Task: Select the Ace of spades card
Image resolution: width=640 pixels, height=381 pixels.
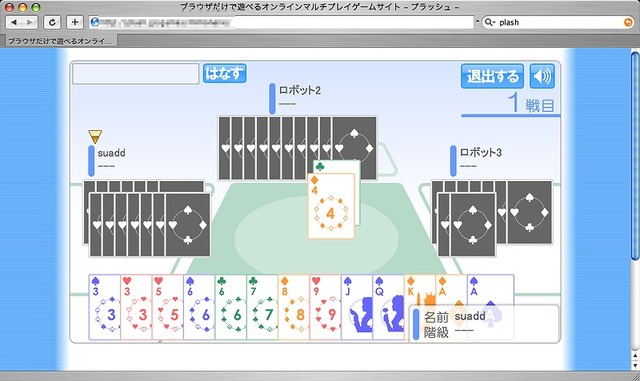Action: pos(490,290)
